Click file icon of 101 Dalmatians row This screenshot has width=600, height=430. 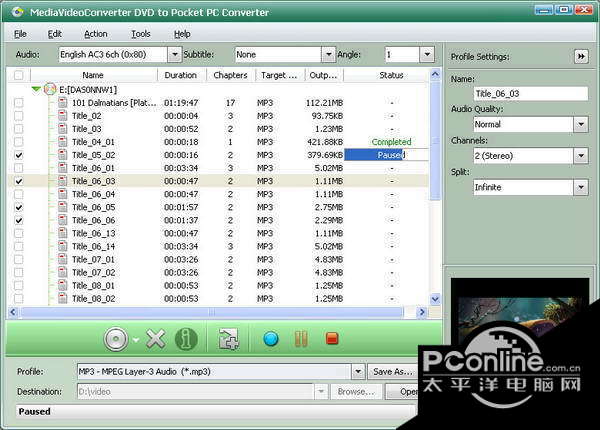point(63,103)
